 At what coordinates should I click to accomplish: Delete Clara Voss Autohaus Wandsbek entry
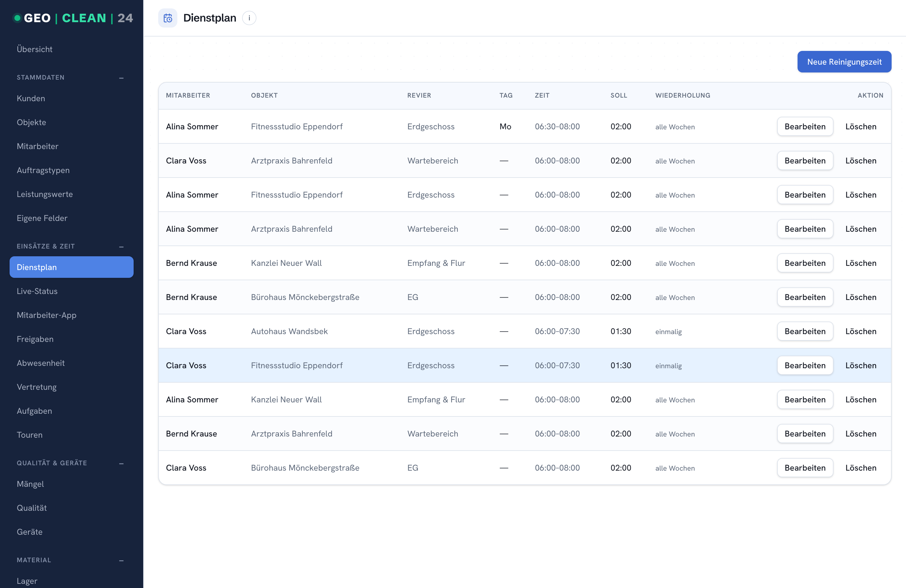click(x=860, y=331)
